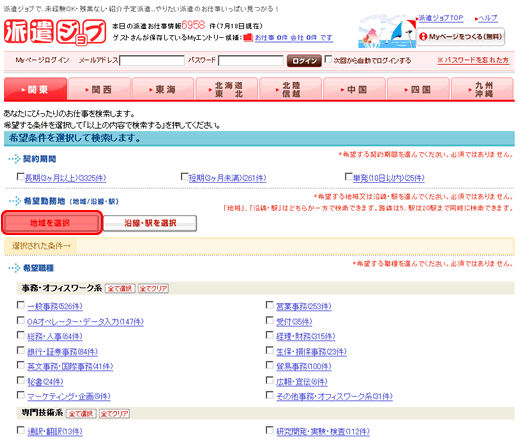Check the 秘書 checkbox

[21, 380]
